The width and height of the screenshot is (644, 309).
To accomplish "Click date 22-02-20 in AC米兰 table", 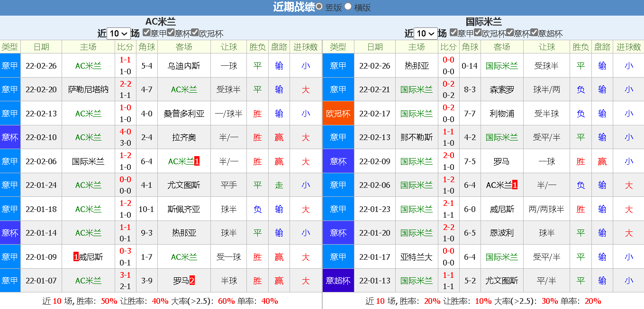I will [x=41, y=89].
